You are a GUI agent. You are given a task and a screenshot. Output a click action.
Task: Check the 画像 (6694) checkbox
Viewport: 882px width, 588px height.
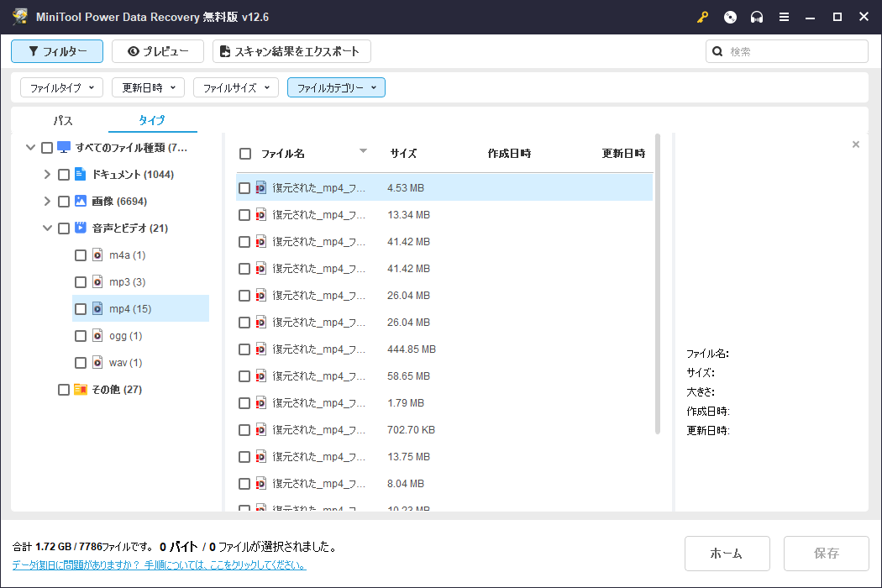(64, 202)
